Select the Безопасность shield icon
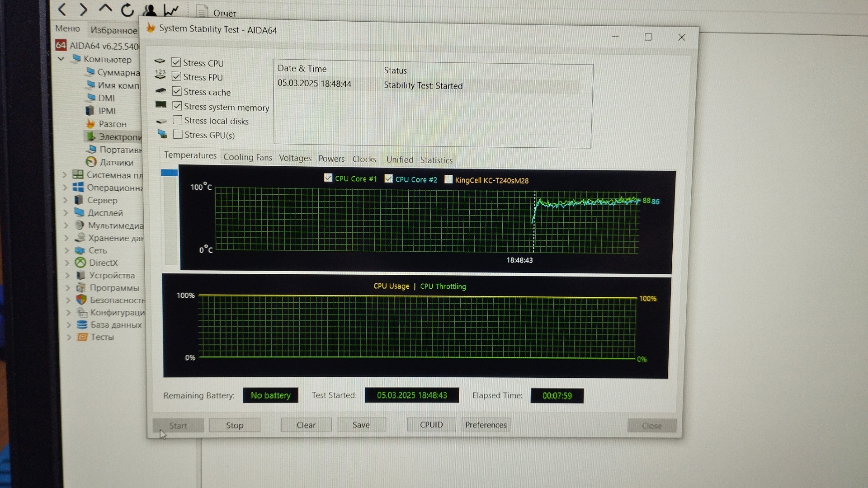 81,300
